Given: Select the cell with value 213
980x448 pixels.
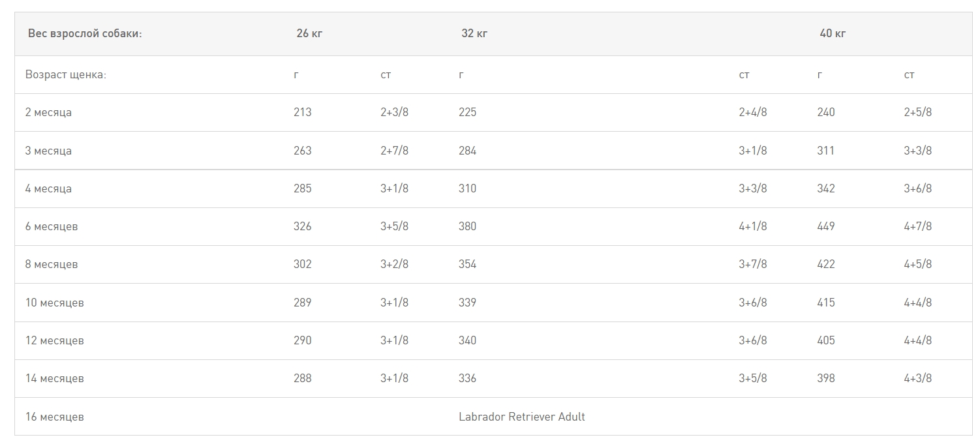Looking at the screenshot, I should click(303, 113).
